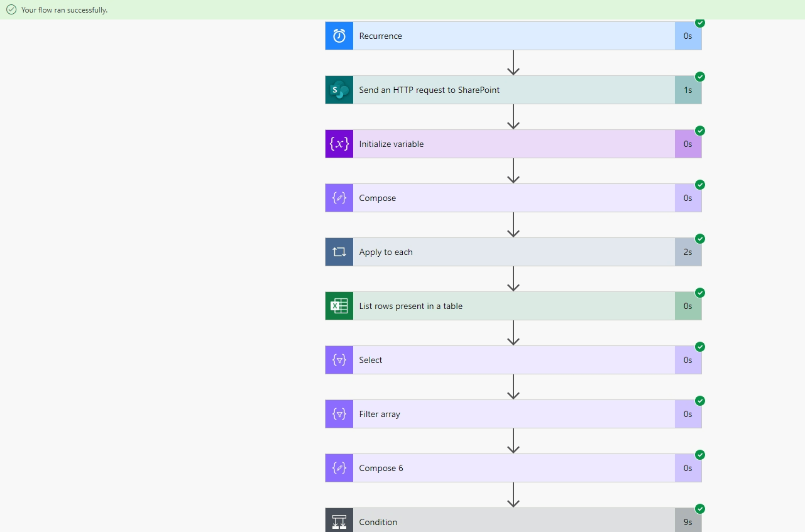Image resolution: width=805 pixels, height=532 pixels.
Task: Click the success check on the first Compose step
Action: tap(700, 185)
